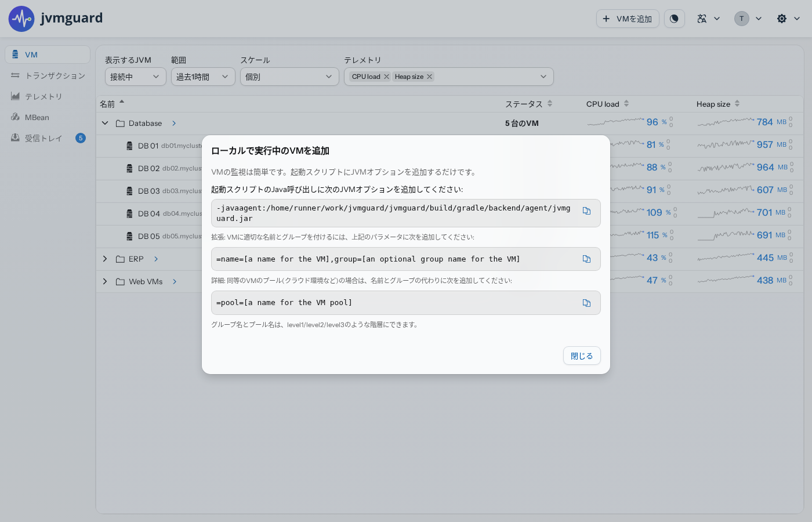Select VM in the sidebar

pos(48,55)
